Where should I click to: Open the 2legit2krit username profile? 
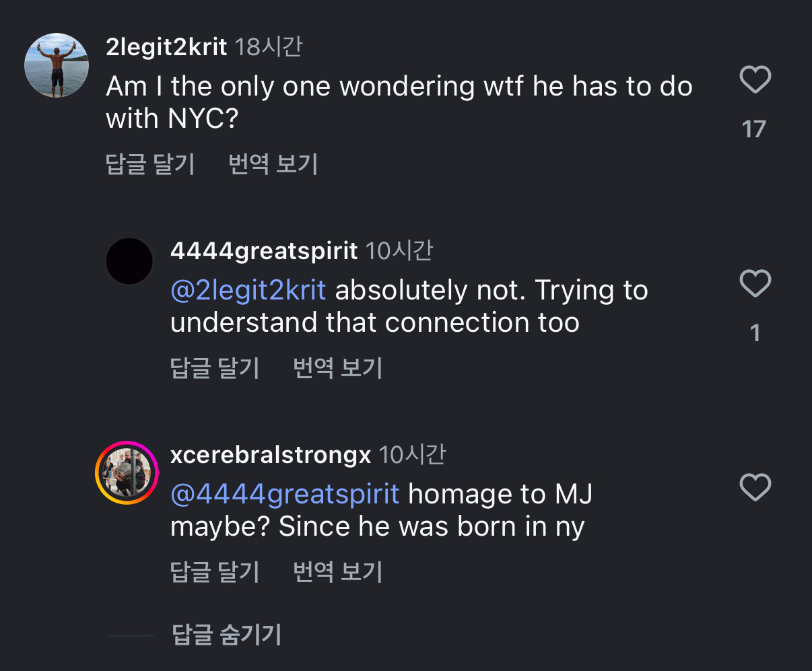(x=166, y=46)
